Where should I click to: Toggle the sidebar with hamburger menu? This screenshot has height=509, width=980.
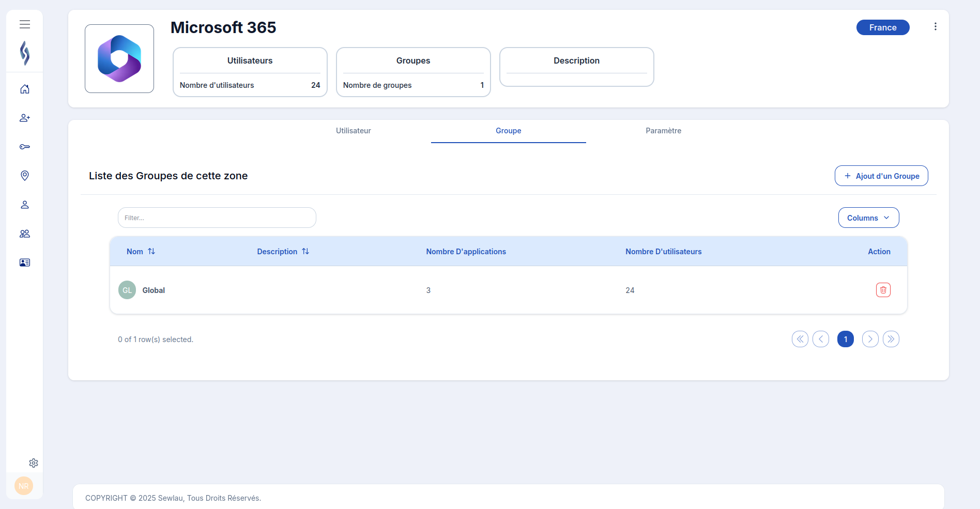[x=24, y=24]
